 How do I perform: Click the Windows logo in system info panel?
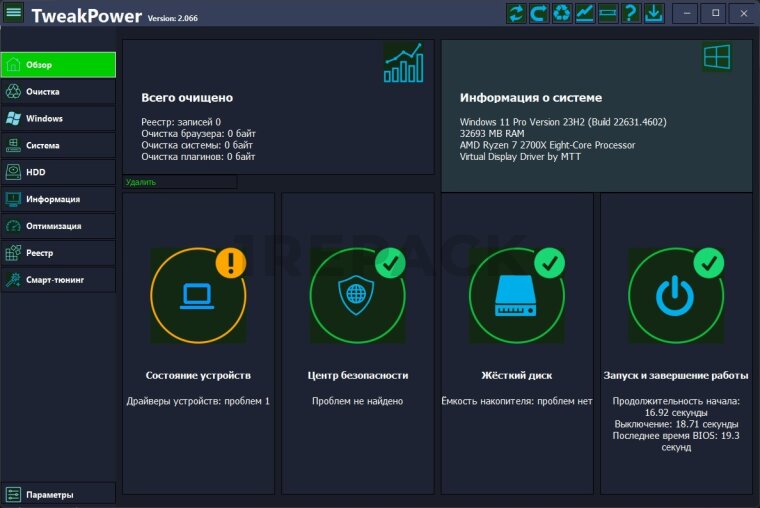point(716,58)
